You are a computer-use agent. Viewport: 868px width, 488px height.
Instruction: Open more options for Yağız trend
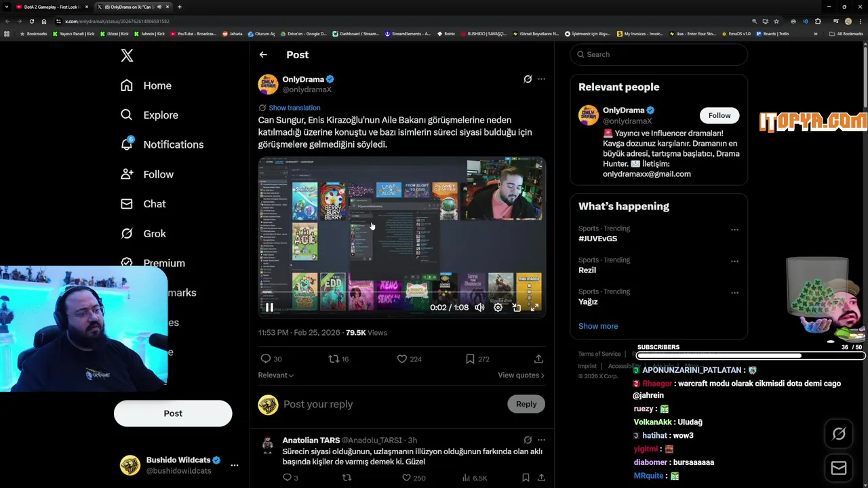(x=734, y=293)
